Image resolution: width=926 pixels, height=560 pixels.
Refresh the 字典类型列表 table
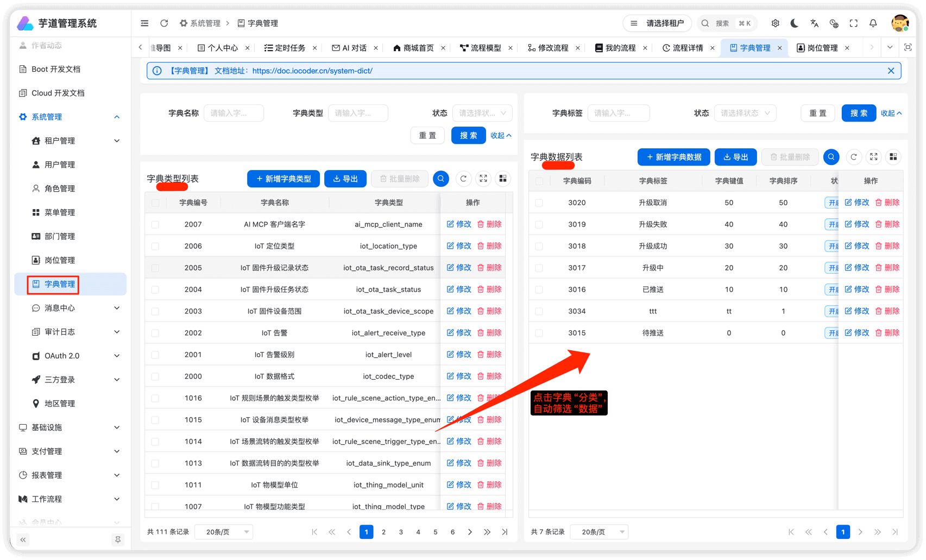click(x=463, y=178)
